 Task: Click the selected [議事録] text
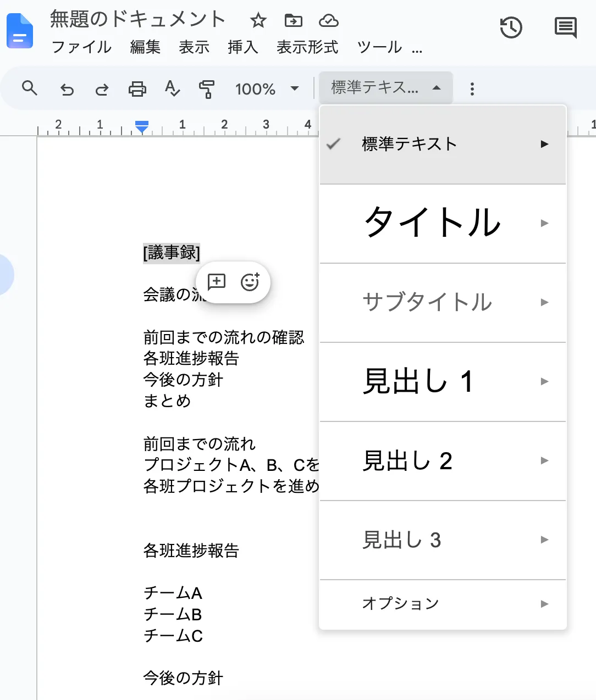[172, 253]
